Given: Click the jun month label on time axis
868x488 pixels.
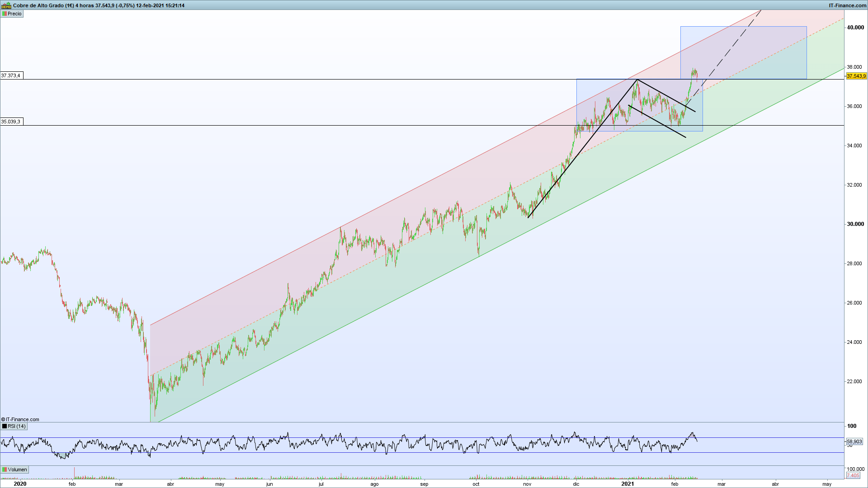Looking at the screenshot, I should (269, 484).
